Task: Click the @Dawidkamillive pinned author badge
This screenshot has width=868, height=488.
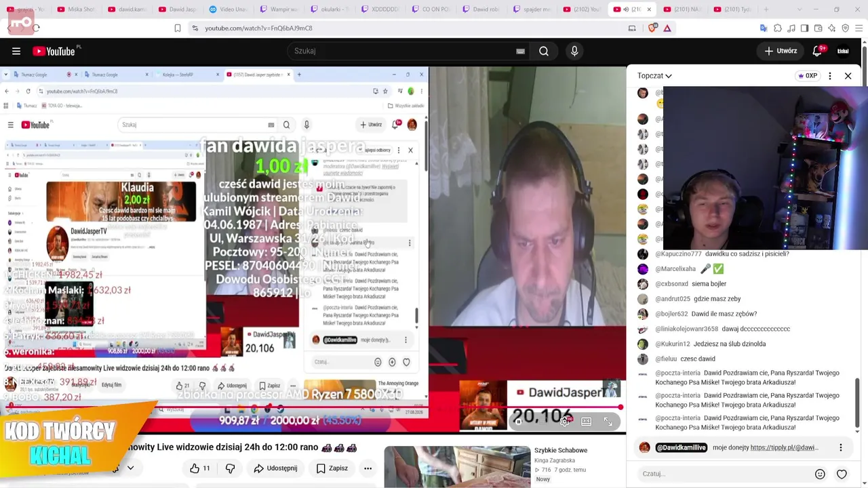Action: click(x=682, y=447)
